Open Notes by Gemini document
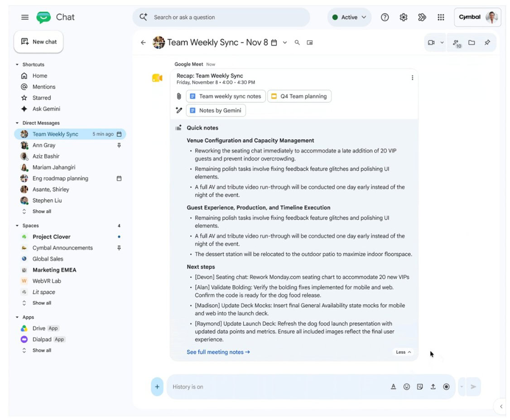 coord(216,111)
